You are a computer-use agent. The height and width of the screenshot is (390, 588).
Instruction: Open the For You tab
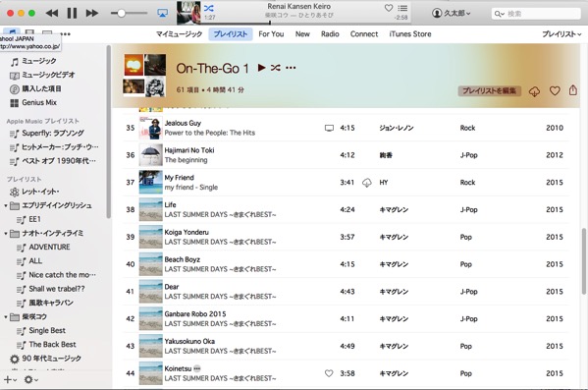(x=271, y=34)
